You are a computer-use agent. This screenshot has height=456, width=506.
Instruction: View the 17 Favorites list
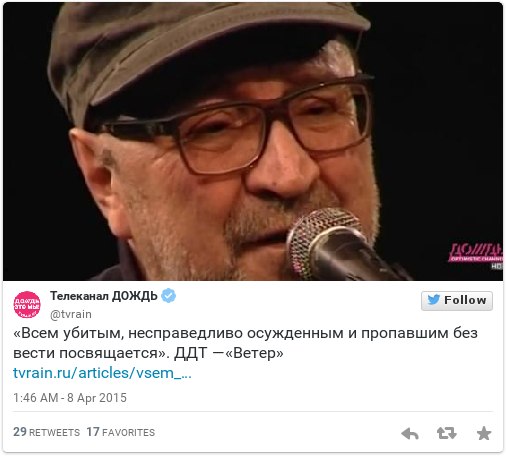pyautogui.click(x=121, y=432)
